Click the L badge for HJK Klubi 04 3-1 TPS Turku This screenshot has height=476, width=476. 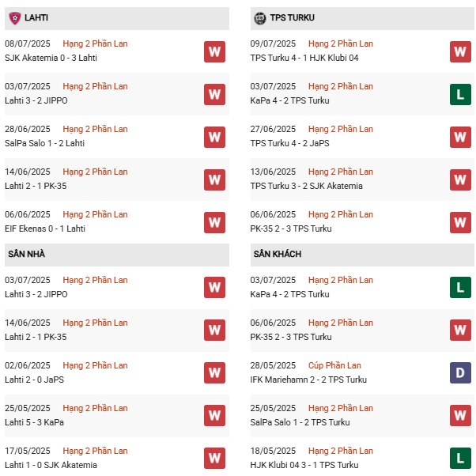[460, 459]
